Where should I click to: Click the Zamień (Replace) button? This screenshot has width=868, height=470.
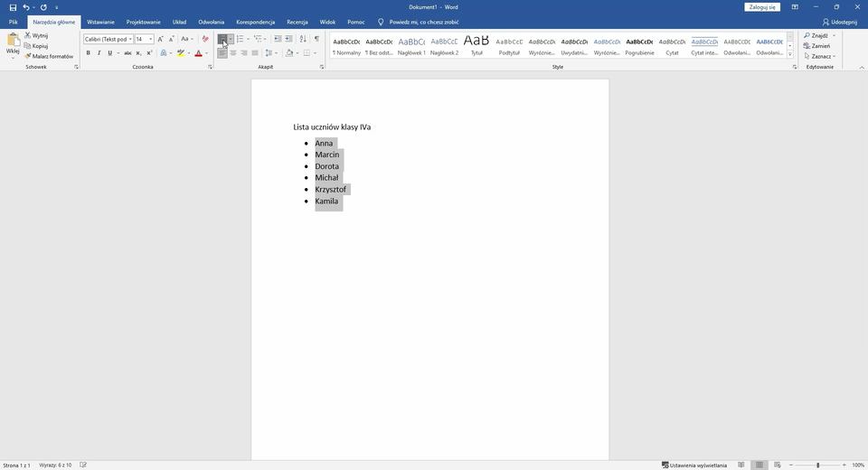point(820,45)
